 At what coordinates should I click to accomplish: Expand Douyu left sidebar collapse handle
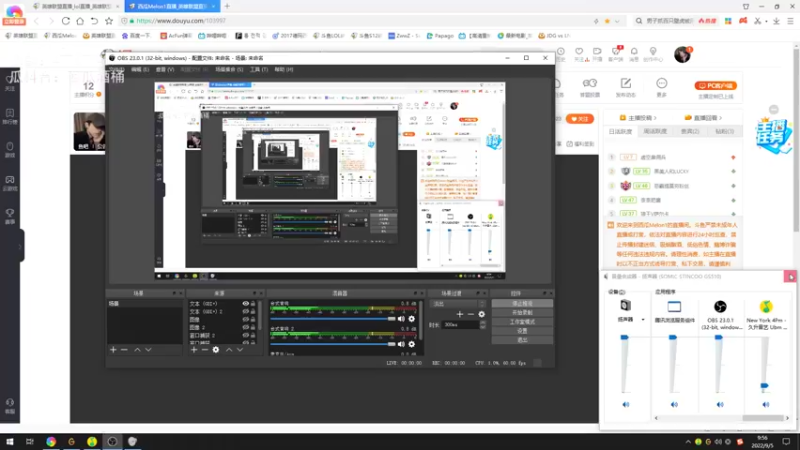pyautogui.click(x=20, y=246)
